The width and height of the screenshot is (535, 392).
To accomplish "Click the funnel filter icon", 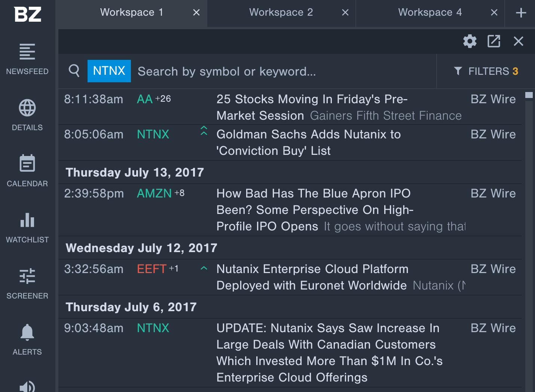I will [x=458, y=71].
